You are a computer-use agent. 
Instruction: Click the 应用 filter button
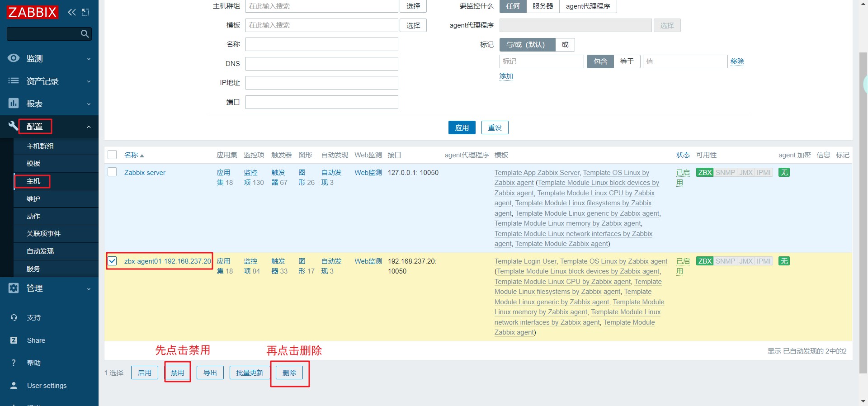462,127
